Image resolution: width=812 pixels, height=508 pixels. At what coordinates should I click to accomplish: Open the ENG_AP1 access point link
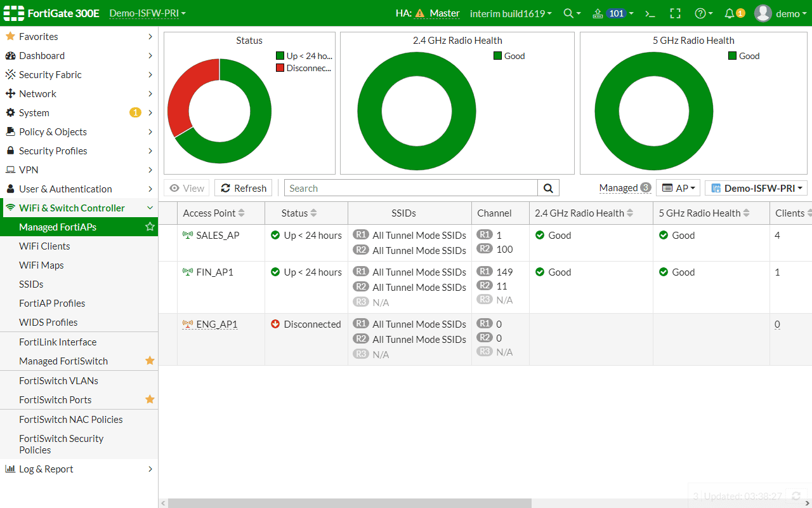217,324
